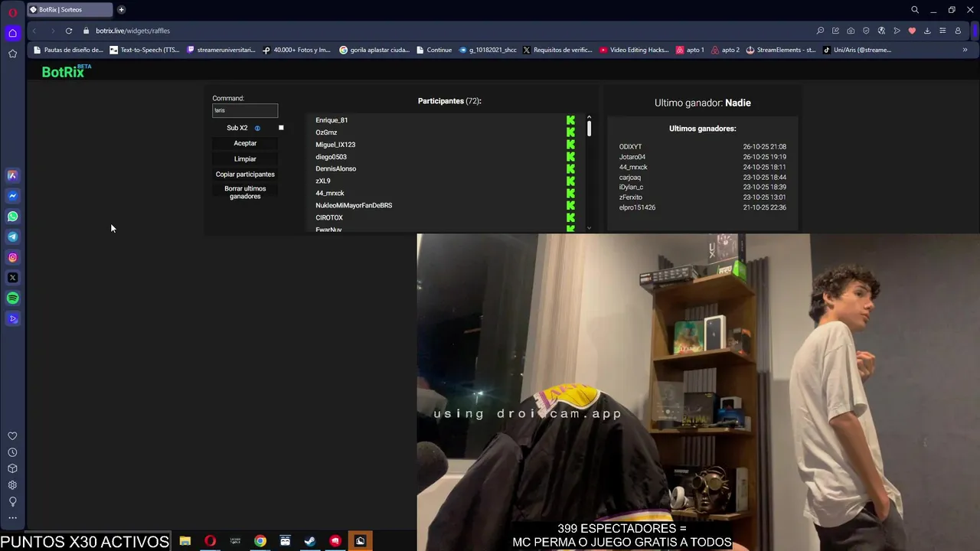Viewport: 980px width, 551px height.
Task: Click past winner Jotaro04
Action: coord(632,157)
